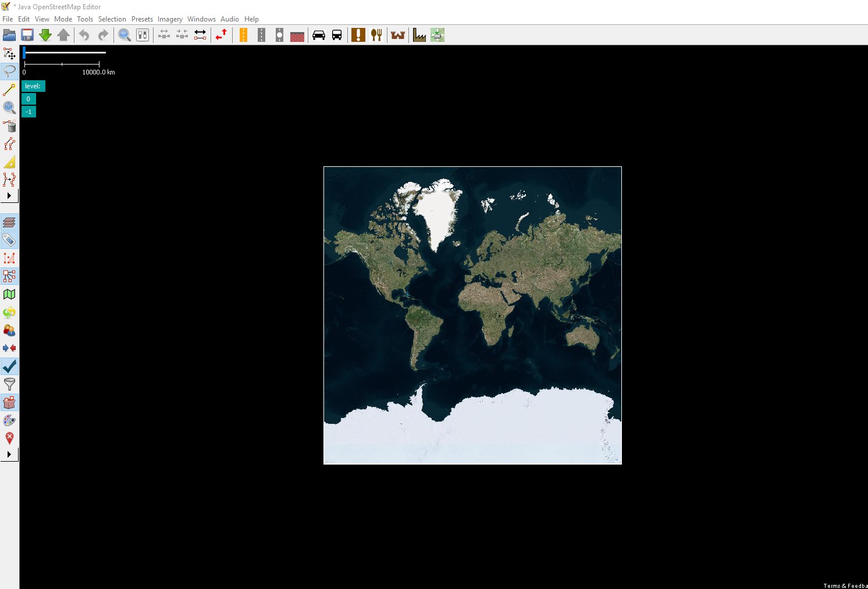The width and height of the screenshot is (868, 589).
Task: Activate the Delete mode trash can tool
Action: (x=9, y=126)
